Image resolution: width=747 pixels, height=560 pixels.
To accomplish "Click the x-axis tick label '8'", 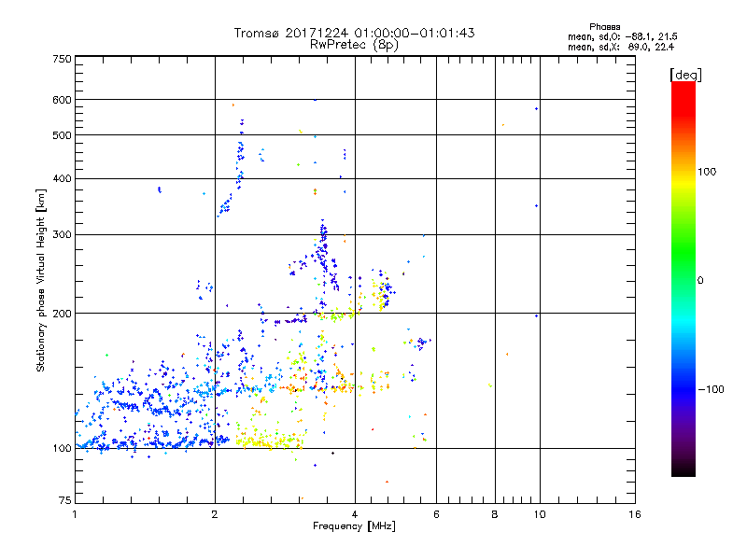I will (x=495, y=514).
